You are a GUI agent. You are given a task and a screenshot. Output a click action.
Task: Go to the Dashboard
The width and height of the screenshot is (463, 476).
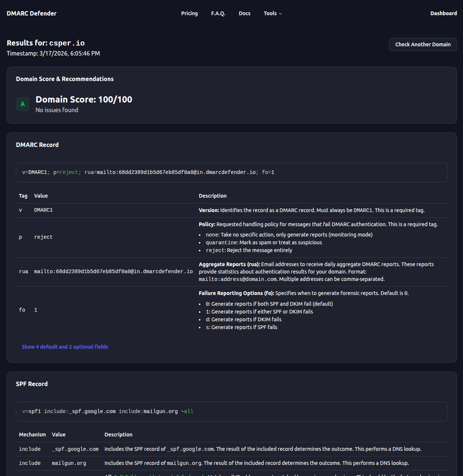pyautogui.click(x=443, y=13)
